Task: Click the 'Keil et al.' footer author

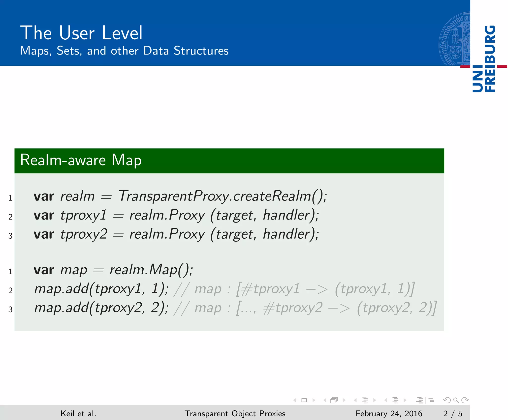Action: [78, 413]
